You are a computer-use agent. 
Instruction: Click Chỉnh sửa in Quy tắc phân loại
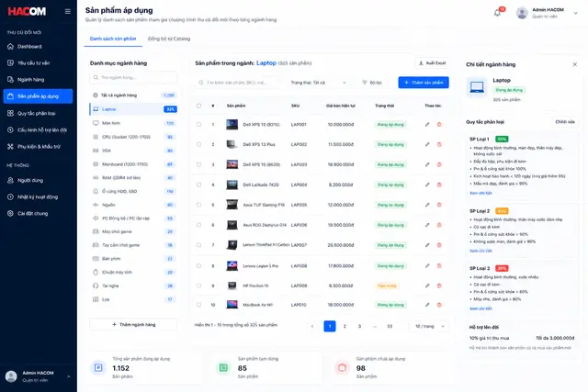click(565, 122)
